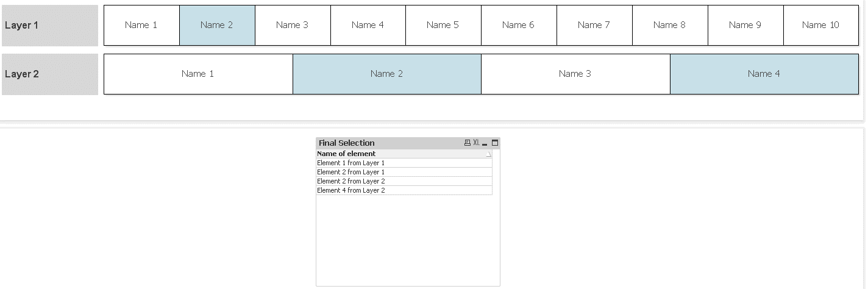Click the sort arrow in Name of element header
Viewport: 868px width, 289px height.
pyautogui.click(x=488, y=155)
